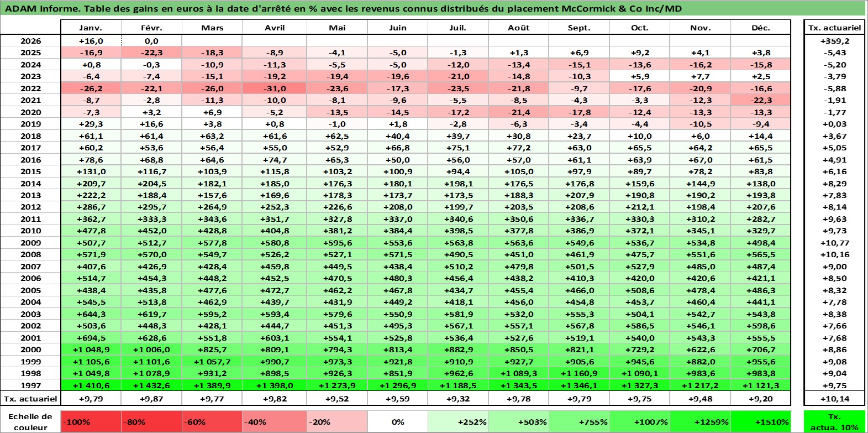The height and width of the screenshot is (433, 868).
Task: Click the '-31,0' cell for Avril 2022
Action: pyautogui.click(x=275, y=88)
